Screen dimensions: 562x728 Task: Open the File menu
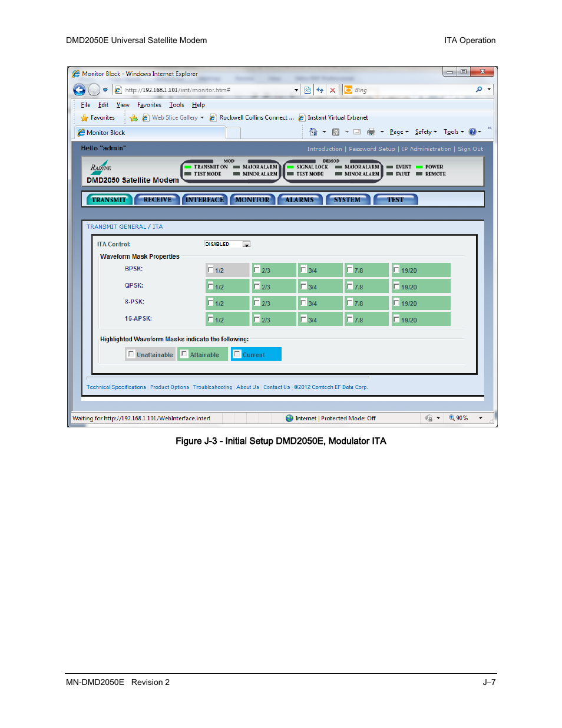(x=85, y=105)
